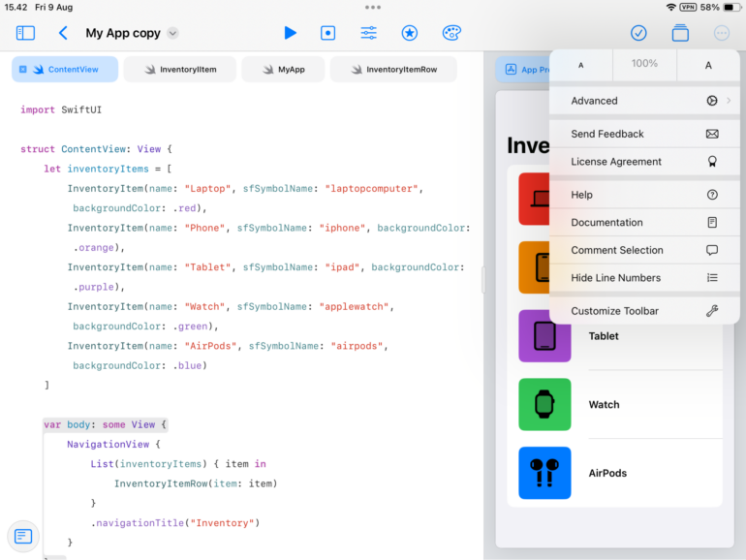
Task: Click the var body: some View line
Action: (x=106, y=424)
